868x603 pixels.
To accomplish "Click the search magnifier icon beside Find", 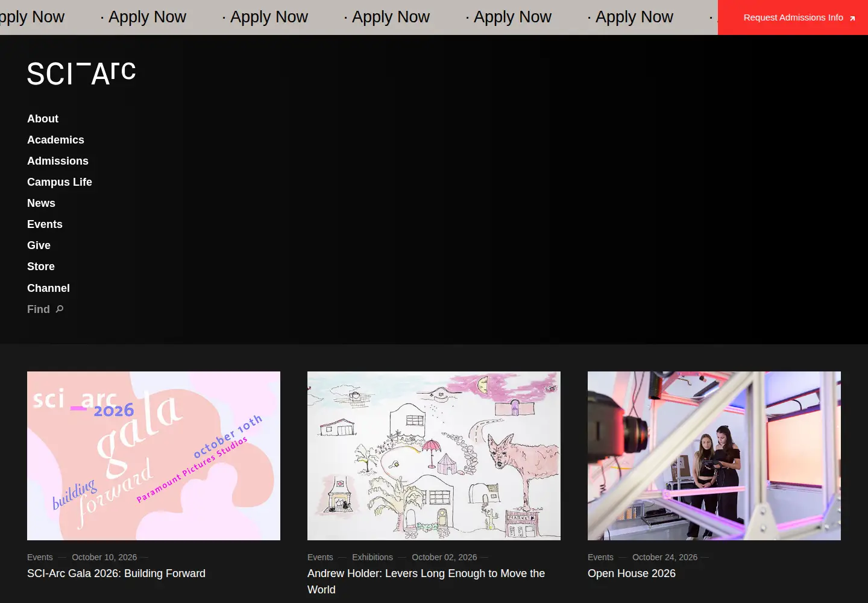I will 60,309.
